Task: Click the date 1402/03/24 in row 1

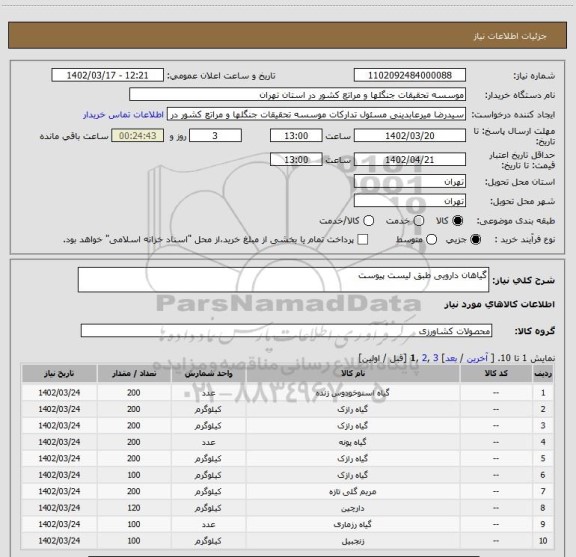Action: click(59, 393)
